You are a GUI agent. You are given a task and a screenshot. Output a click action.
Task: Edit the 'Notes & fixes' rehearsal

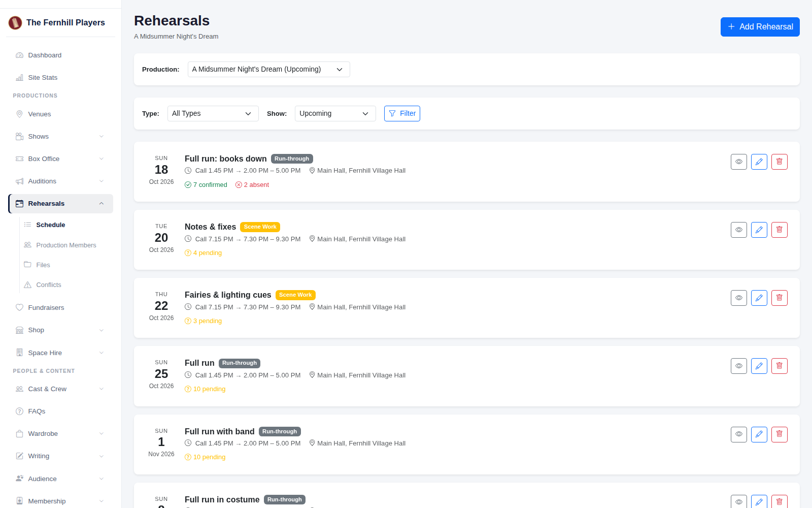[759, 230]
